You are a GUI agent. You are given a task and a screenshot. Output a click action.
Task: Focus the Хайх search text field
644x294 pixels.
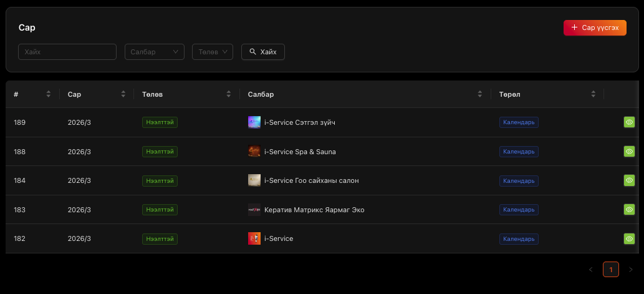(67, 52)
